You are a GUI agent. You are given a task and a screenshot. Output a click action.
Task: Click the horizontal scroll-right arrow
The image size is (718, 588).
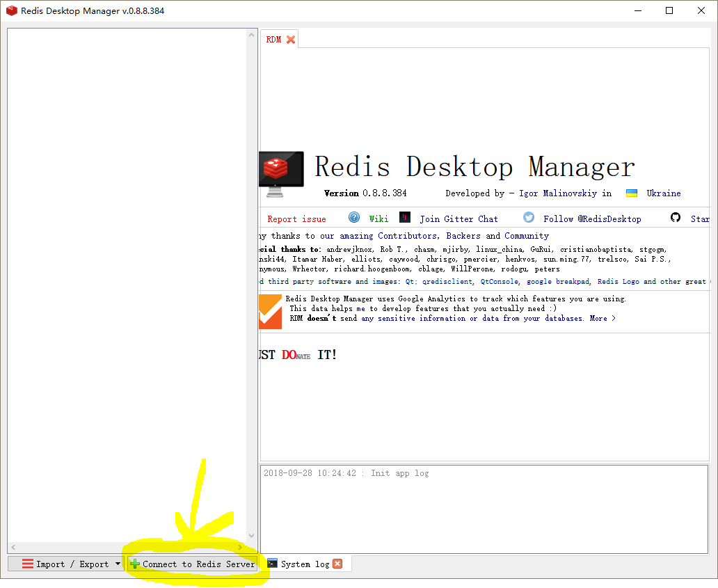240,547
